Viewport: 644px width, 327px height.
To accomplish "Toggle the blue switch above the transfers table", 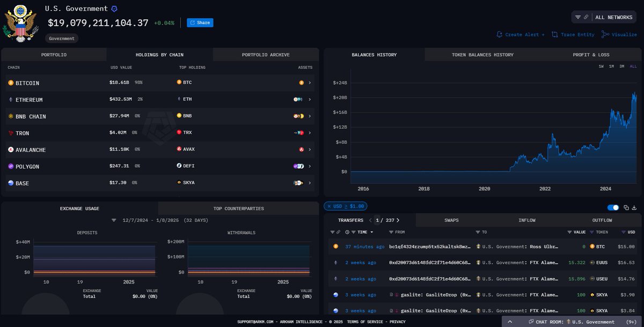I will 613,207.
